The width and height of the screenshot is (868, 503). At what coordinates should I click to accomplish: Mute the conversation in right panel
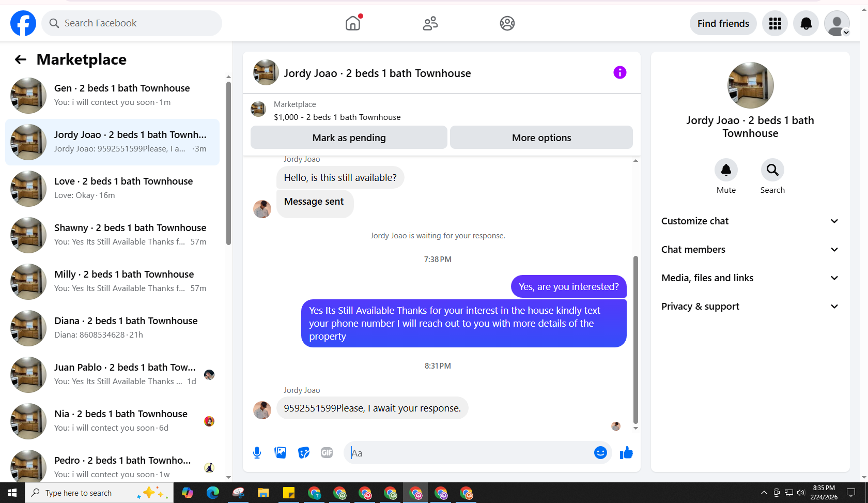tap(726, 170)
